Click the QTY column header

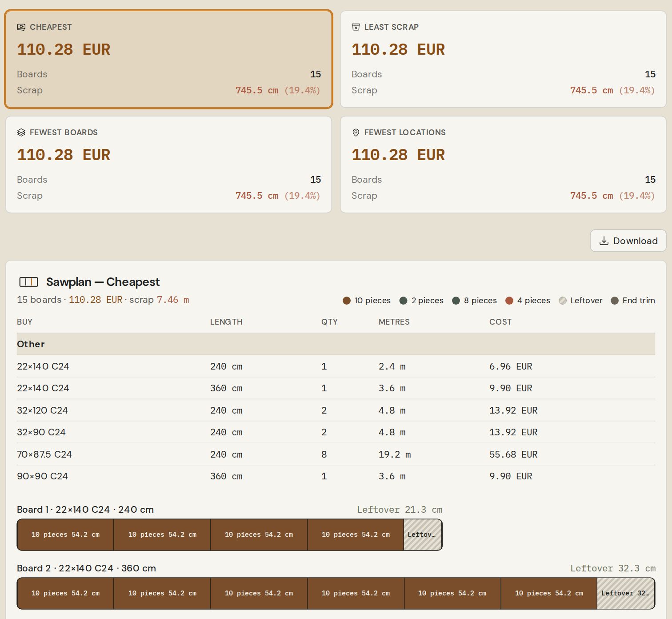(329, 322)
